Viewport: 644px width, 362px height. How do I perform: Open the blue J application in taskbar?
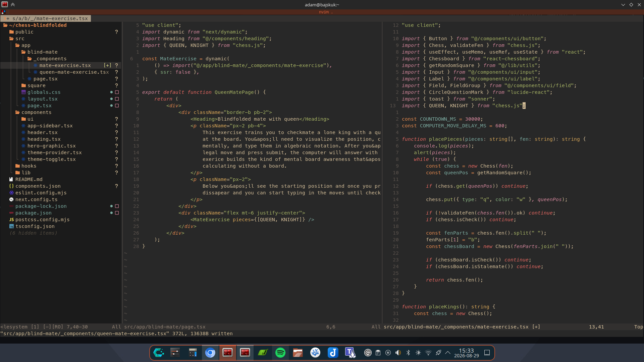point(333,353)
